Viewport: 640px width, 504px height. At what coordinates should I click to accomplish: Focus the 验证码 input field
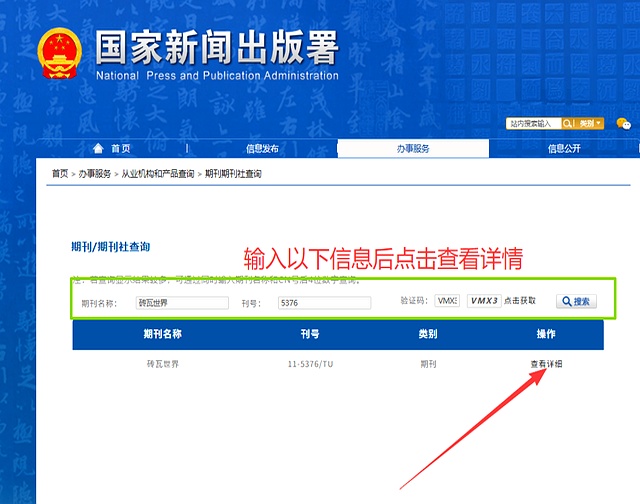pyautogui.click(x=447, y=301)
